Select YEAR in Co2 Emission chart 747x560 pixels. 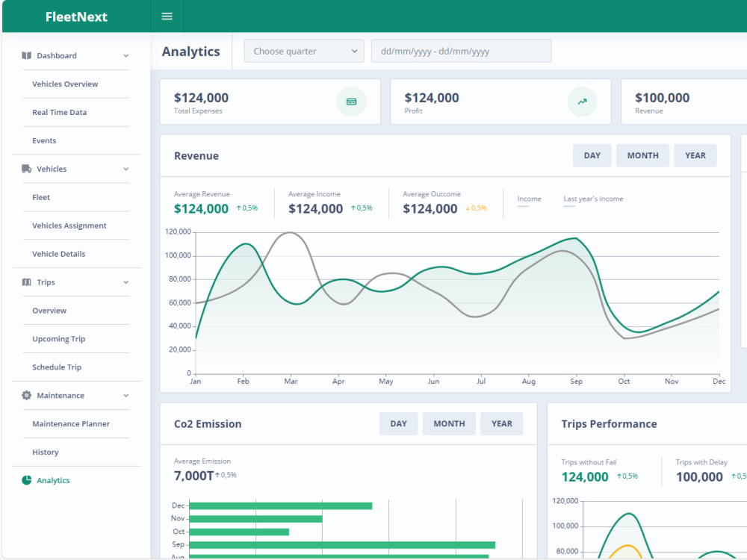(502, 423)
